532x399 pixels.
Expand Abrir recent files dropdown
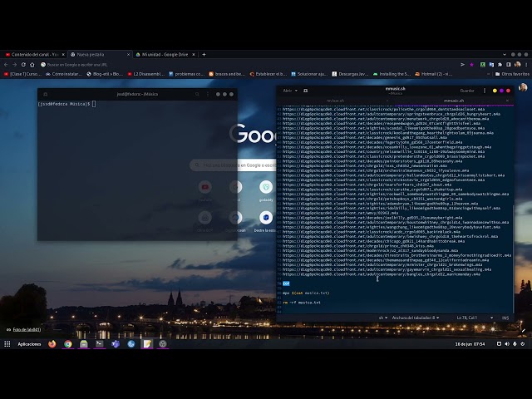click(296, 91)
